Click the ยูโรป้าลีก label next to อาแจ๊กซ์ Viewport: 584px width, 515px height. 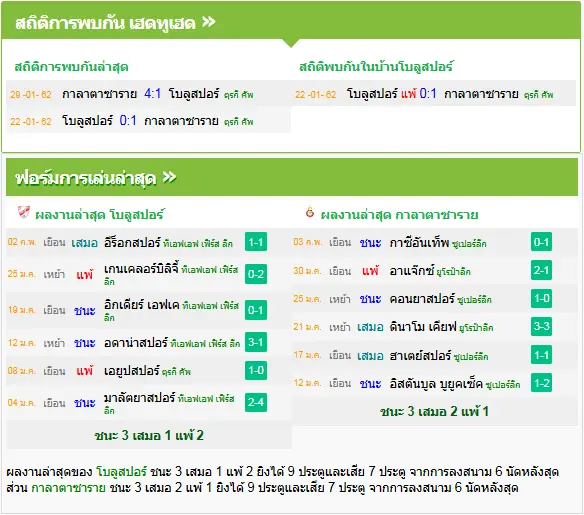[x=454, y=272]
